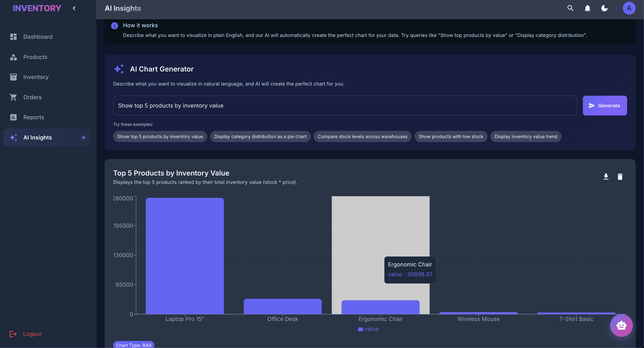Switch to the AI Insights section
This screenshot has width=644, height=348.
(38, 137)
